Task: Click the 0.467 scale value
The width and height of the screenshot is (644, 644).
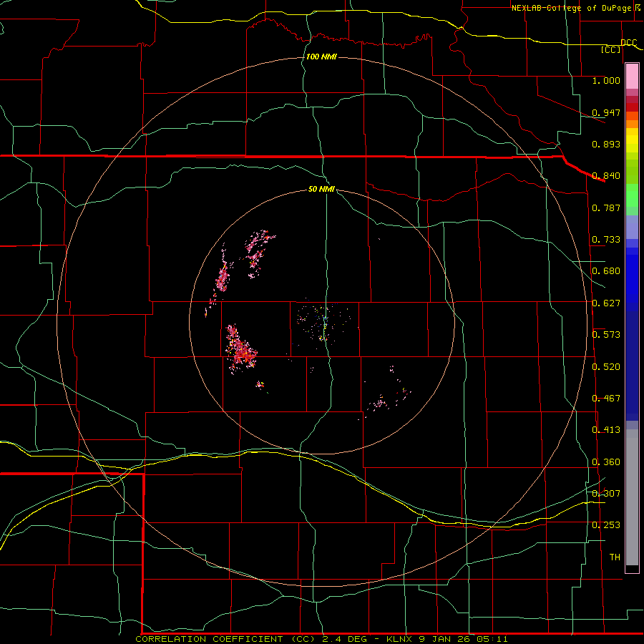Action: pyautogui.click(x=606, y=399)
